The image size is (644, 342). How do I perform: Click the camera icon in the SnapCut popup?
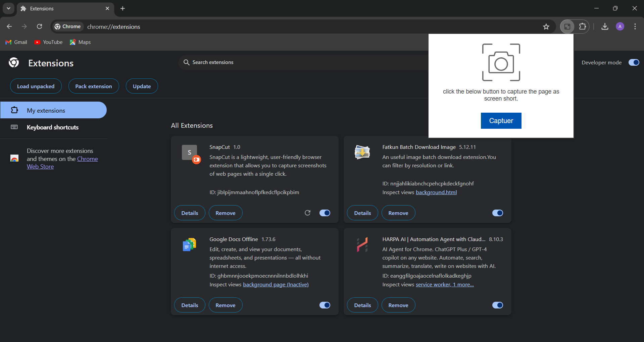point(501,62)
